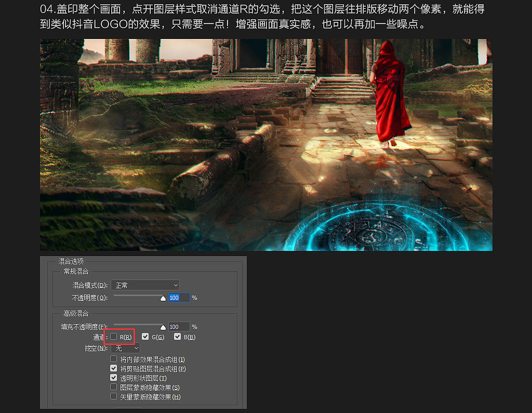
Task: Uncheck the R(R) channel checkbox
Action: coord(114,336)
